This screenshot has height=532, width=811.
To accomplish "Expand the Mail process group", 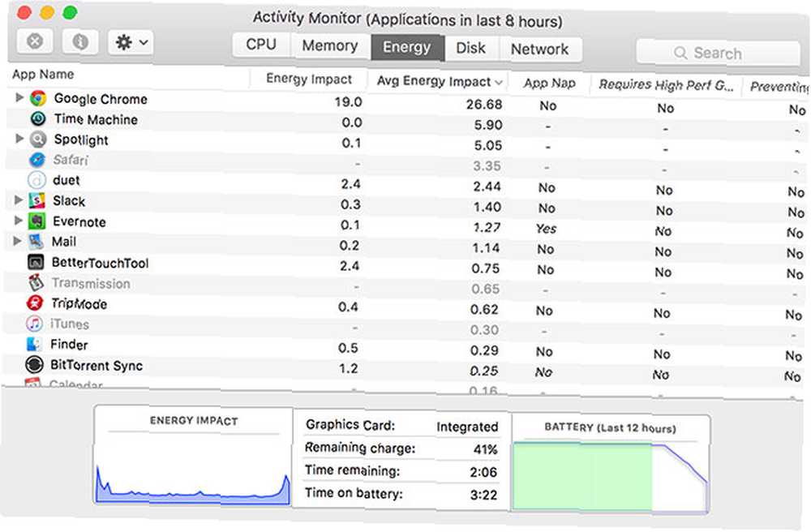I will [x=18, y=240].
